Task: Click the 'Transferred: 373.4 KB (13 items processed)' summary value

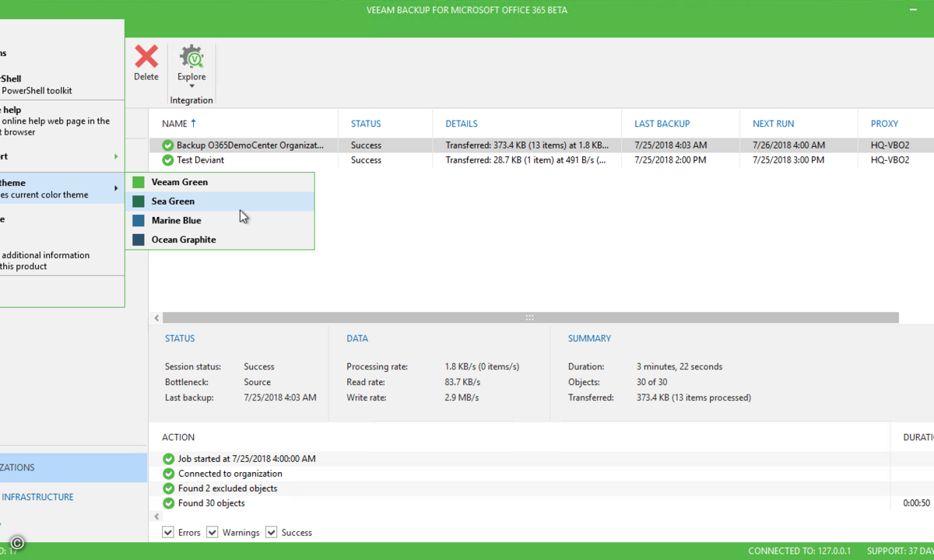Action: pos(693,397)
